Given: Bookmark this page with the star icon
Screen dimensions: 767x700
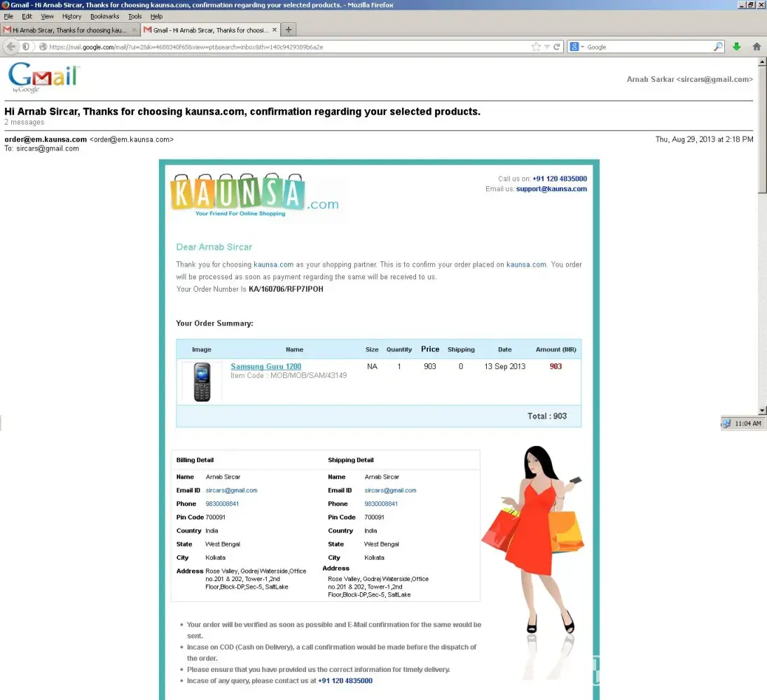Looking at the screenshot, I should [x=536, y=47].
